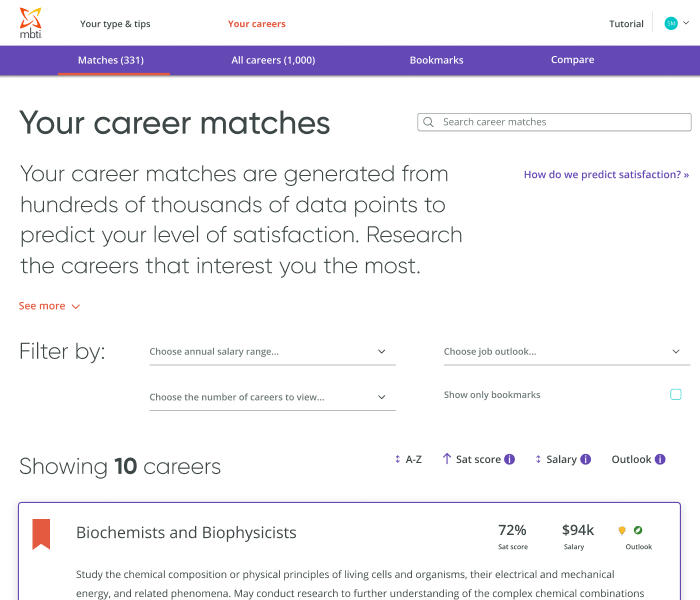Sort careers by A-Z

(x=408, y=460)
